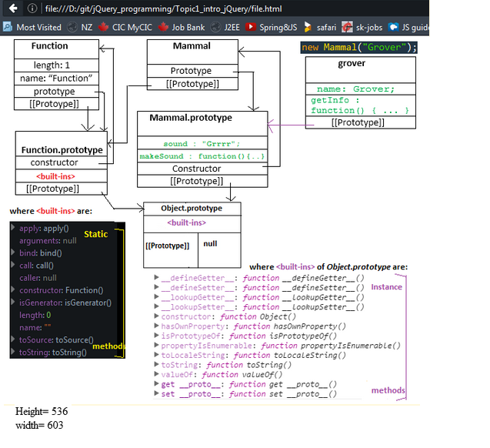Expand the __lookupGetter__ property

pos(157,296)
